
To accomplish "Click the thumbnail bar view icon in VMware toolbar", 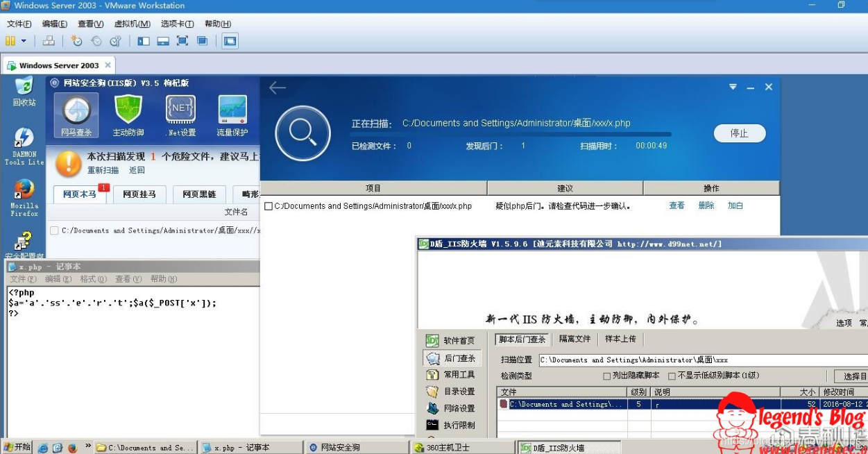I will tap(163, 41).
